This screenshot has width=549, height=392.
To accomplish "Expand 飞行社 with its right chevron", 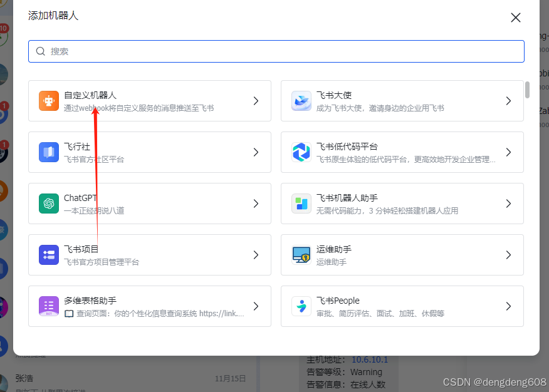I will [256, 152].
